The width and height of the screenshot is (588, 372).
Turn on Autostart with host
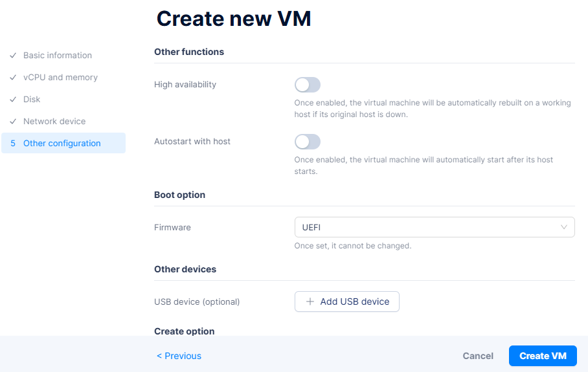[x=308, y=142]
